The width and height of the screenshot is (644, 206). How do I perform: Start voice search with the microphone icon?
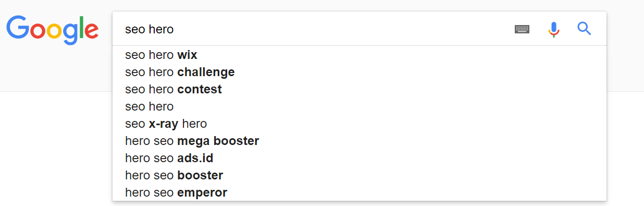click(x=554, y=29)
